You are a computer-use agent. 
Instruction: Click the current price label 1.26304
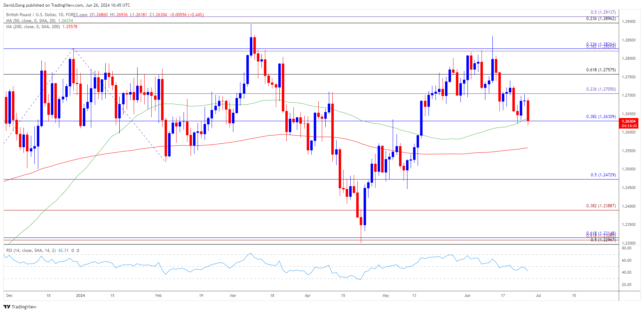click(x=629, y=121)
